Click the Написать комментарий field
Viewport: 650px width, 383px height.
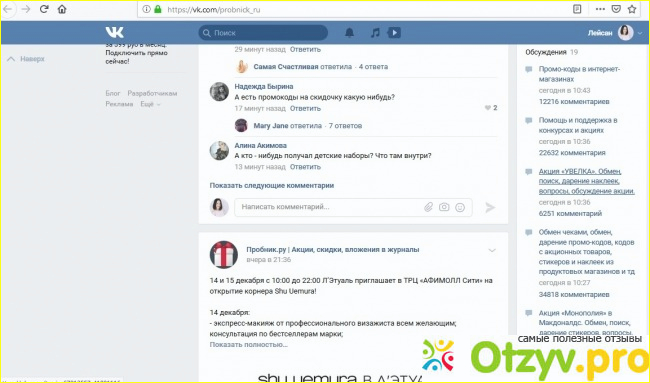pyautogui.click(x=353, y=207)
